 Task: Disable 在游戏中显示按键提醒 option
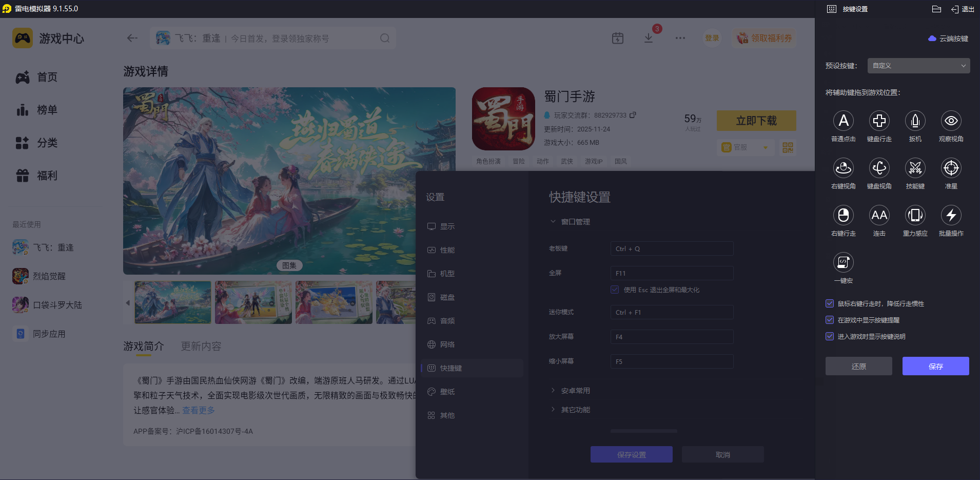[x=830, y=320]
